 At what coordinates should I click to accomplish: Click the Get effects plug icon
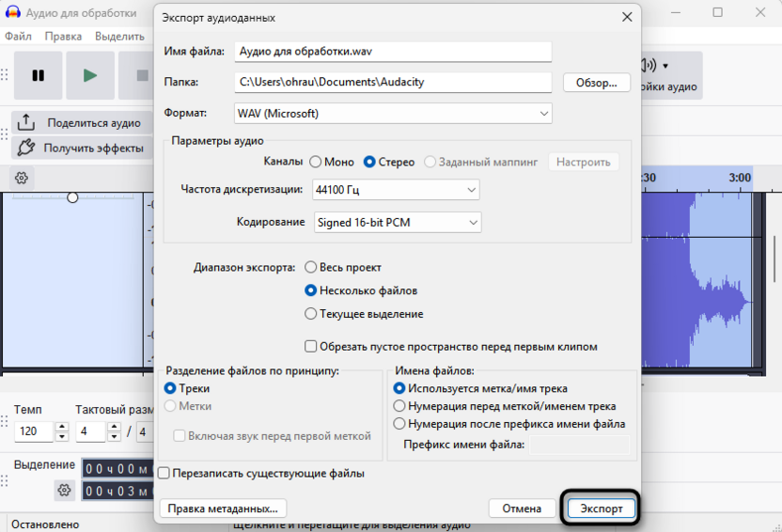(26, 148)
